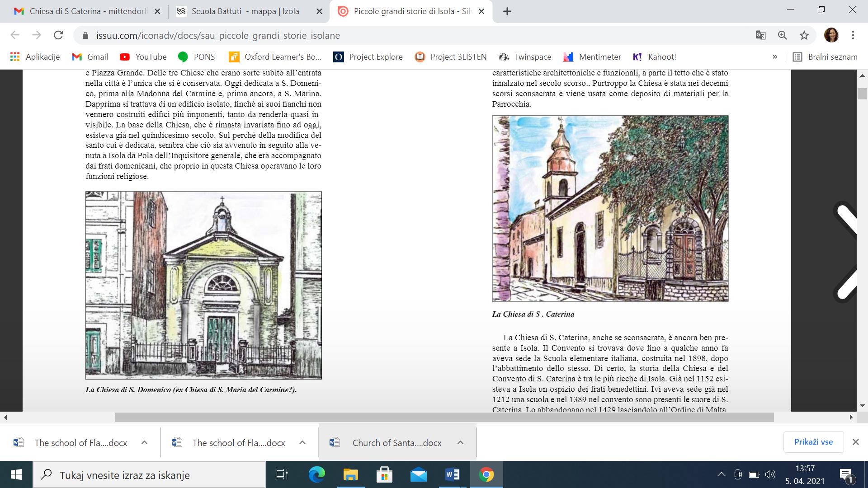Screen dimensions: 868x488
Task: Open the Kahoot! bookmark
Action: coord(655,57)
